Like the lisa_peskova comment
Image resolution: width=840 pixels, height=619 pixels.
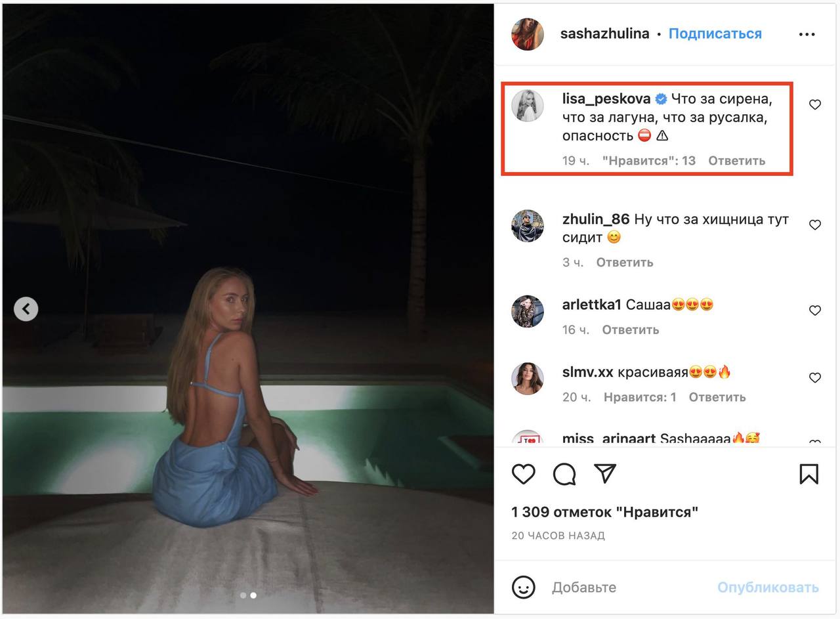point(814,104)
